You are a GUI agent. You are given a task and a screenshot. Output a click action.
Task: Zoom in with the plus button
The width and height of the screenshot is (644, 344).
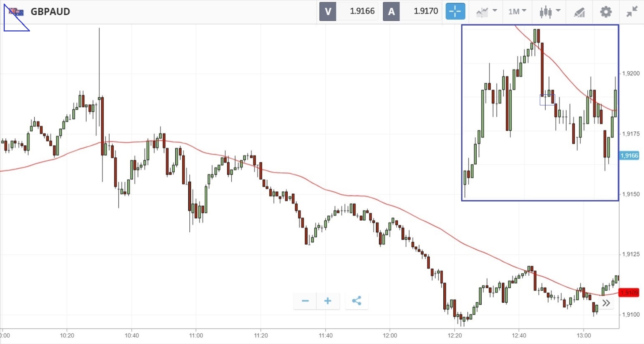click(x=328, y=301)
